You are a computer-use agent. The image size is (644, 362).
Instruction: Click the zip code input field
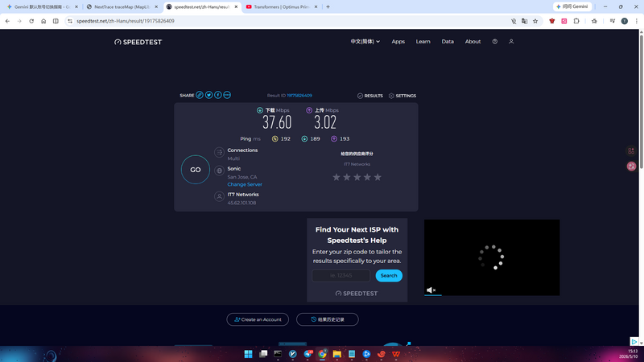[x=341, y=276]
